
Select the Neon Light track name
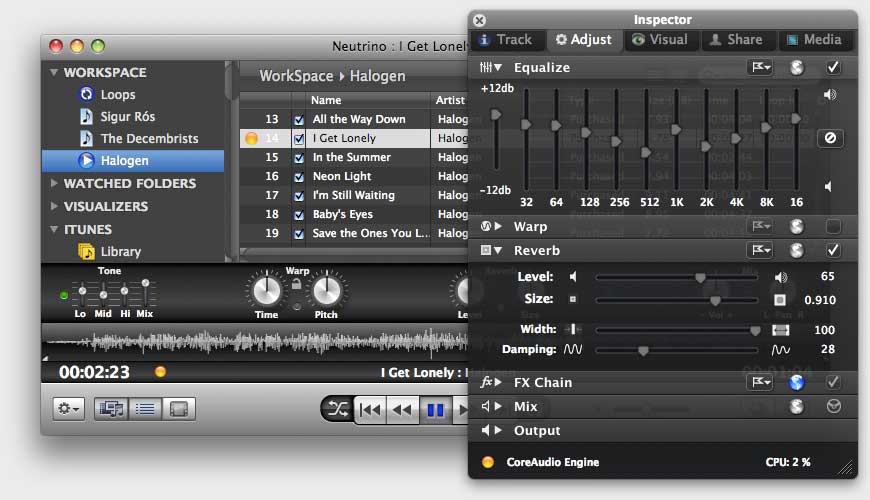342,176
